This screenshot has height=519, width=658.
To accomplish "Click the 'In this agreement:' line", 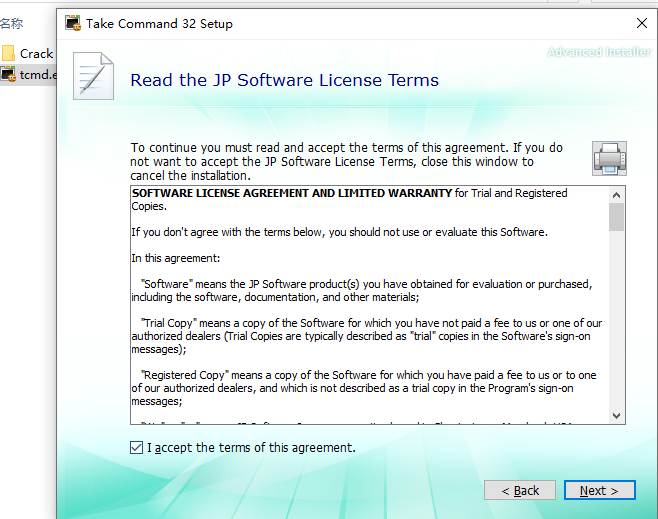I will 175,258.
